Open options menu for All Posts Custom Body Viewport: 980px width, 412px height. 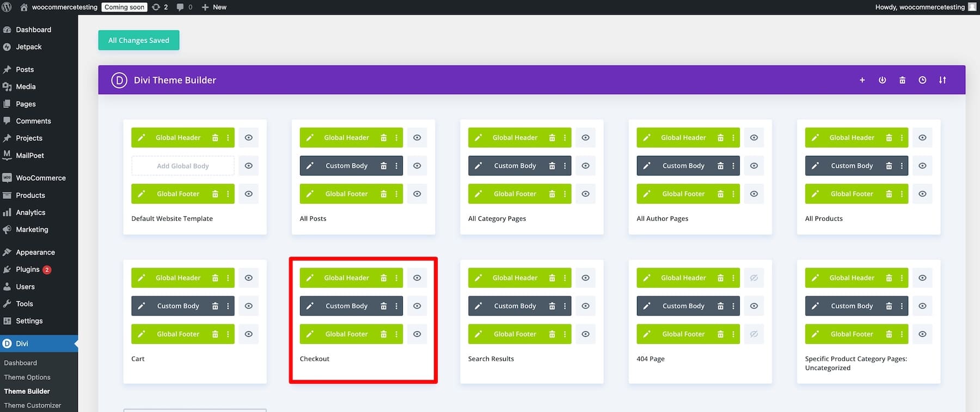[396, 166]
